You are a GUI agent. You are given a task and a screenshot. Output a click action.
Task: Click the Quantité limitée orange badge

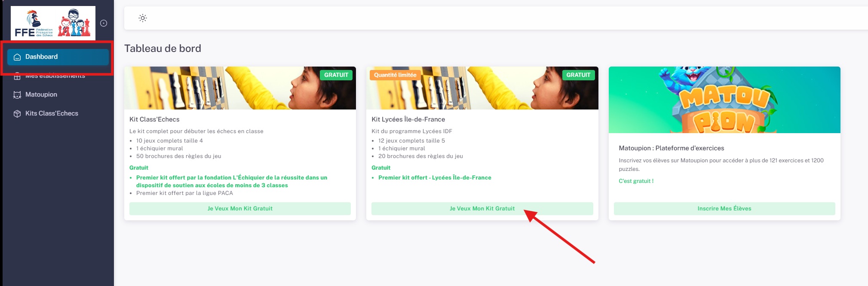(395, 75)
